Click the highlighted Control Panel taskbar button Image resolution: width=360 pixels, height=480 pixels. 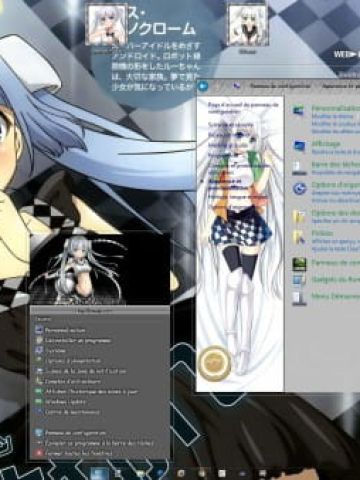click(99, 473)
